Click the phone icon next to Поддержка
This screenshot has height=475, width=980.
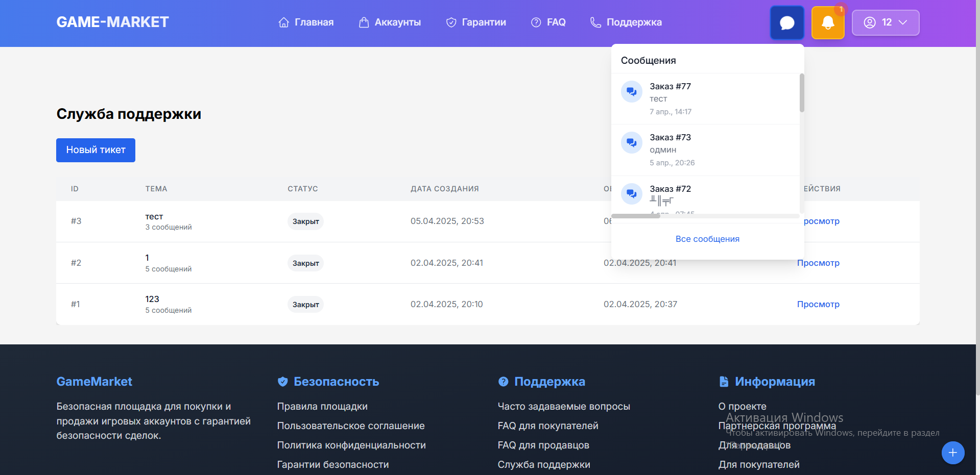pyautogui.click(x=595, y=22)
